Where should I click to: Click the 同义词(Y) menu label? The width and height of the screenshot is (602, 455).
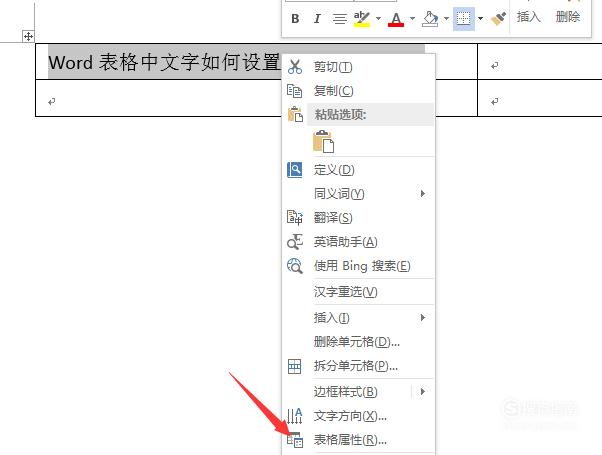point(339,194)
